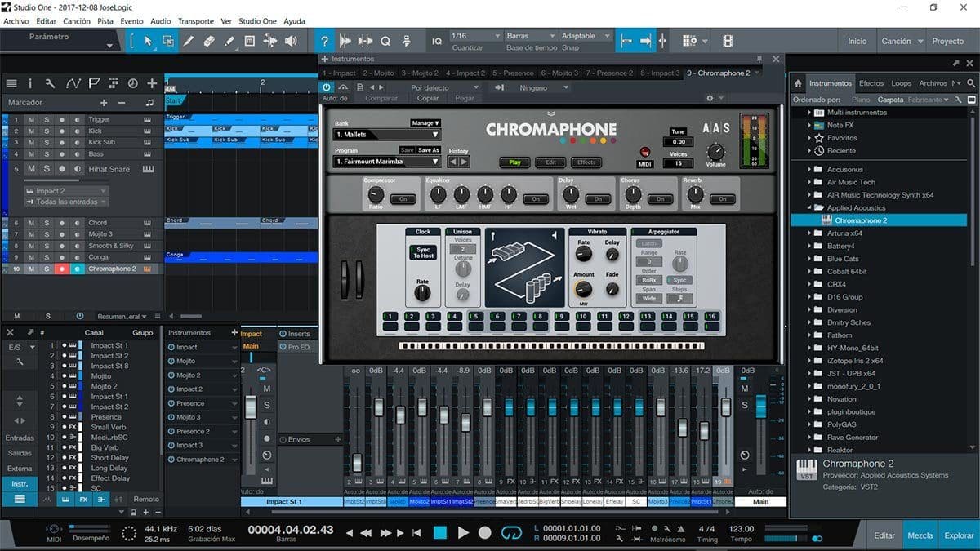Start playback with the Play button

[463, 533]
